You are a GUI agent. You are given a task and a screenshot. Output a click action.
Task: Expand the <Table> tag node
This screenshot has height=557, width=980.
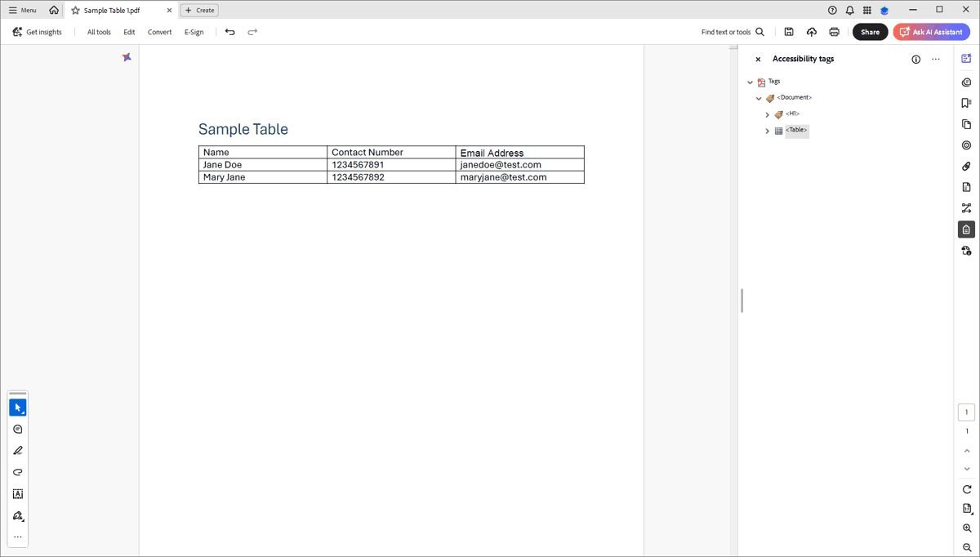[767, 131]
